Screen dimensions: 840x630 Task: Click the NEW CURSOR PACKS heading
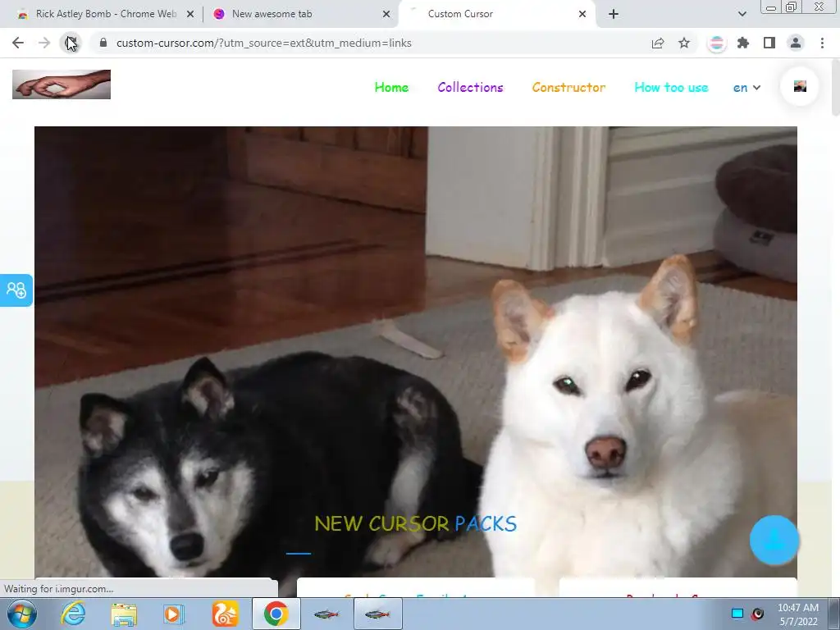point(416,523)
